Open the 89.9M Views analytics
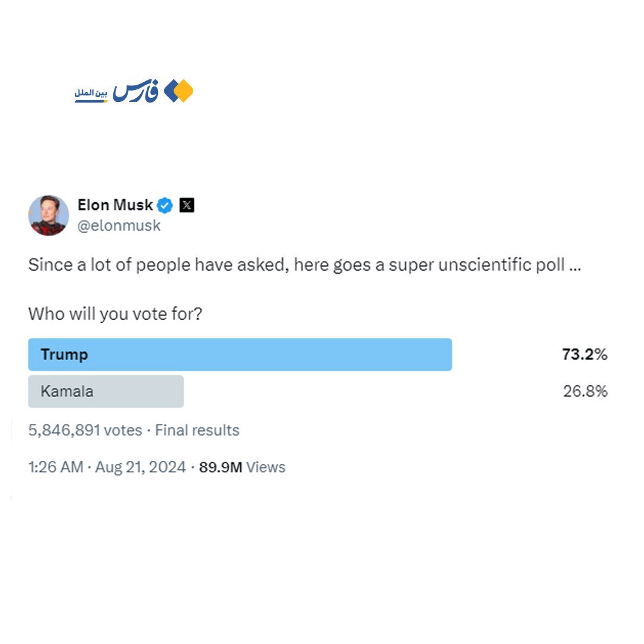 tap(242, 467)
